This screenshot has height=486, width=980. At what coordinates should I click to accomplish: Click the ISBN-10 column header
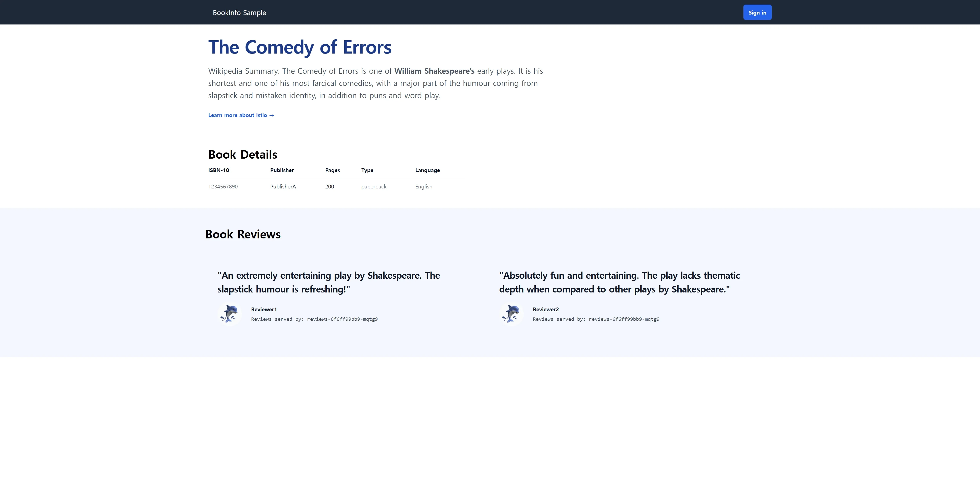pyautogui.click(x=219, y=170)
